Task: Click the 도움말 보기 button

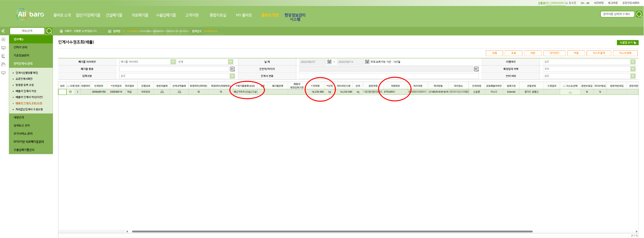Action: 628,43
